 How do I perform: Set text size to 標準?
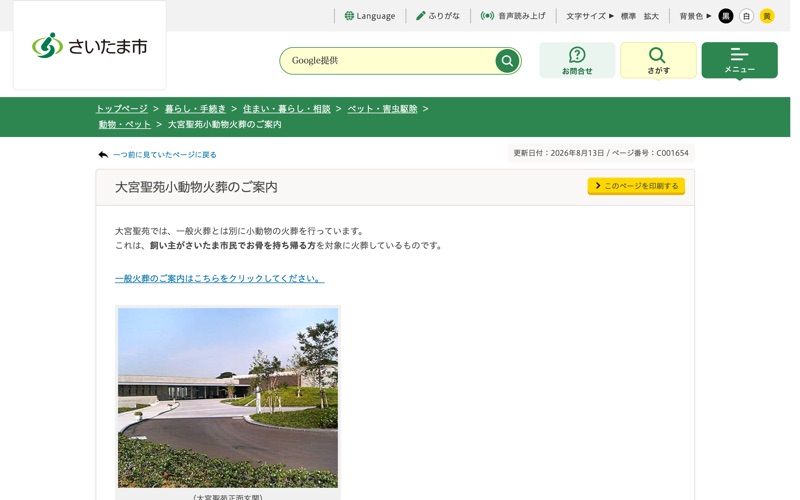pos(628,16)
